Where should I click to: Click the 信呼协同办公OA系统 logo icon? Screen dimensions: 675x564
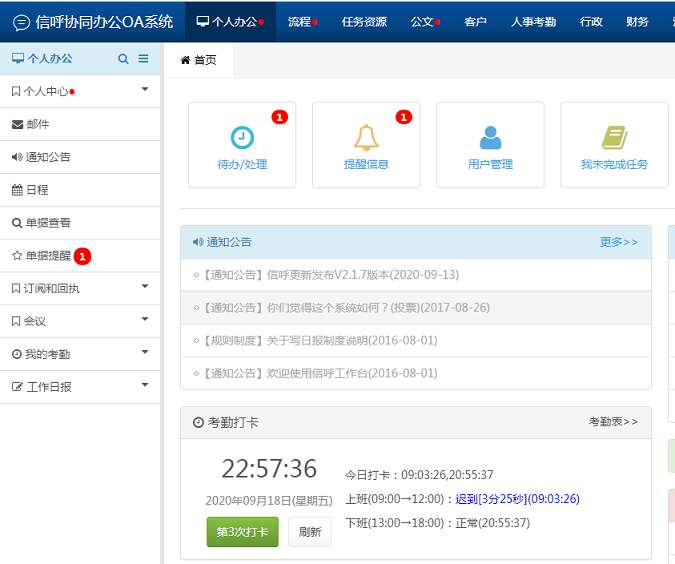tap(21, 22)
